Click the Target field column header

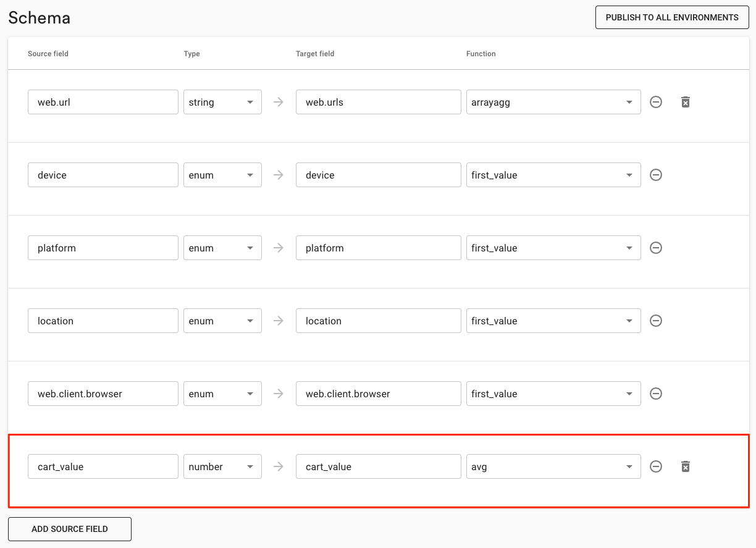315,54
